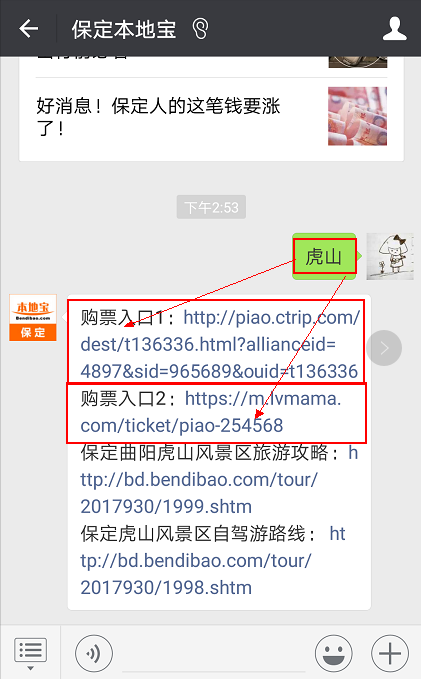The height and width of the screenshot is (679, 421).
Task: Open the emoji smiley picker
Action: click(x=334, y=653)
